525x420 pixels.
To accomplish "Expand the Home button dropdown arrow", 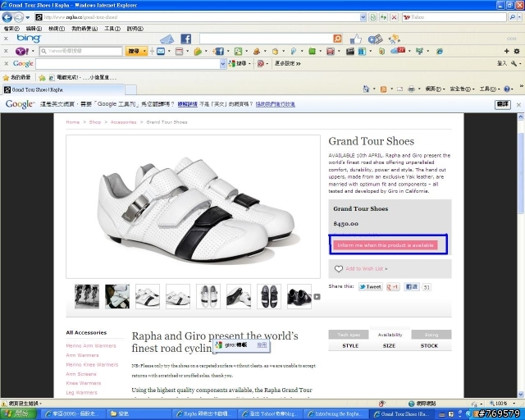I will coord(374,89).
